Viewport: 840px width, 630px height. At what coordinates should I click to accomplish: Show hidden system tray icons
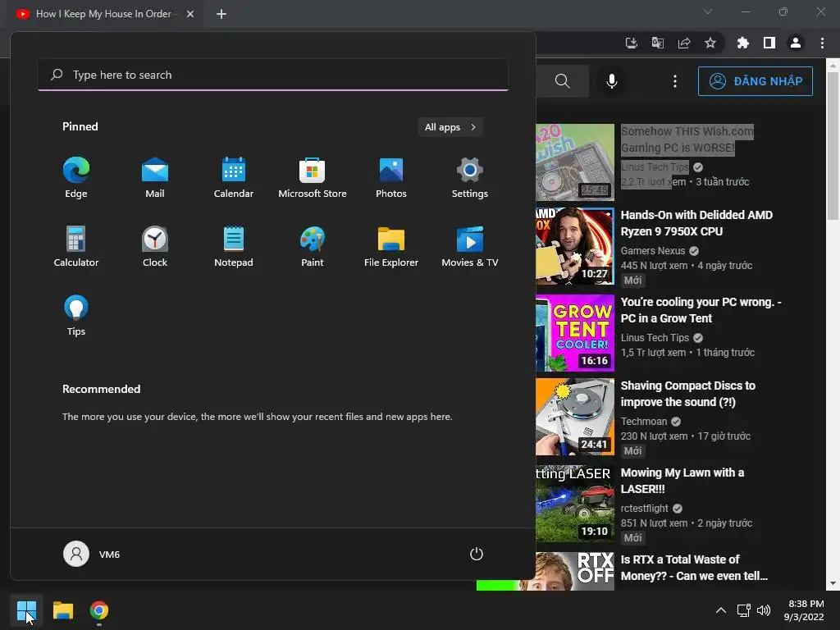pyautogui.click(x=721, y=610)
